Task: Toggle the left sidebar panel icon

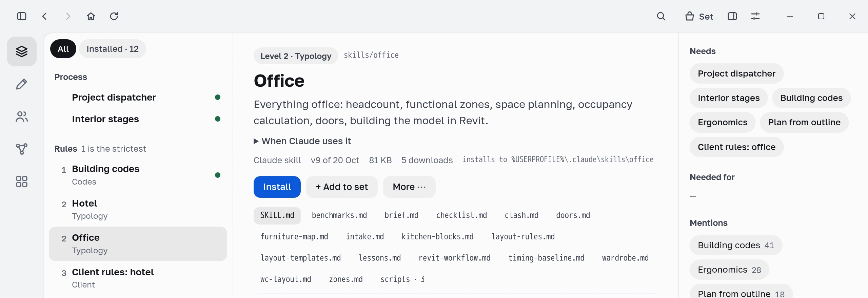Action: pos(22,16)
